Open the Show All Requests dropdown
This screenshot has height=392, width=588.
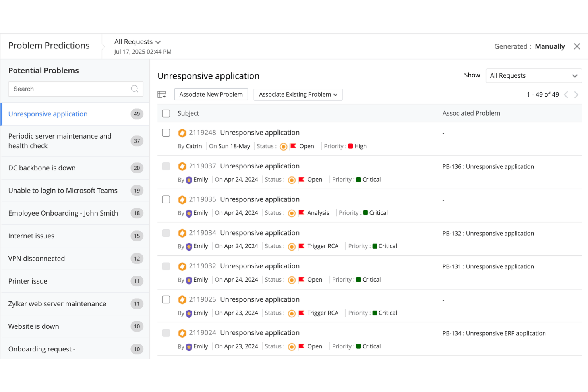pyautogui.click(x=534, y=75)
